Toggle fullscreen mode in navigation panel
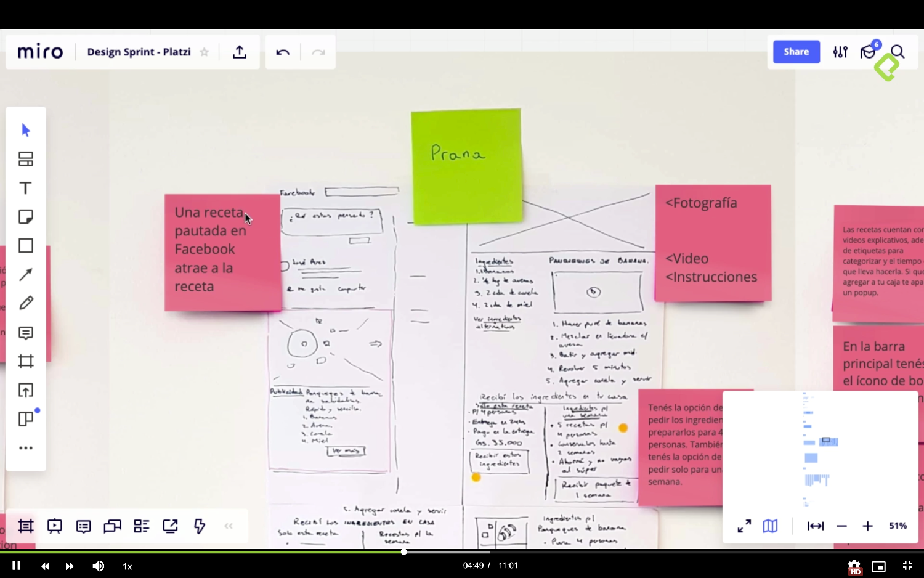 pos(744,526)
